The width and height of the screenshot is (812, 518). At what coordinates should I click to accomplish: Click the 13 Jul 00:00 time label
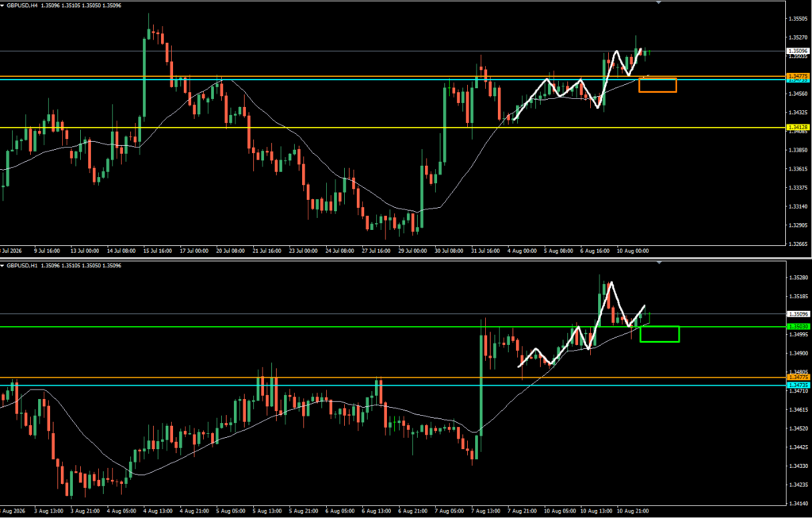point(84,251)
